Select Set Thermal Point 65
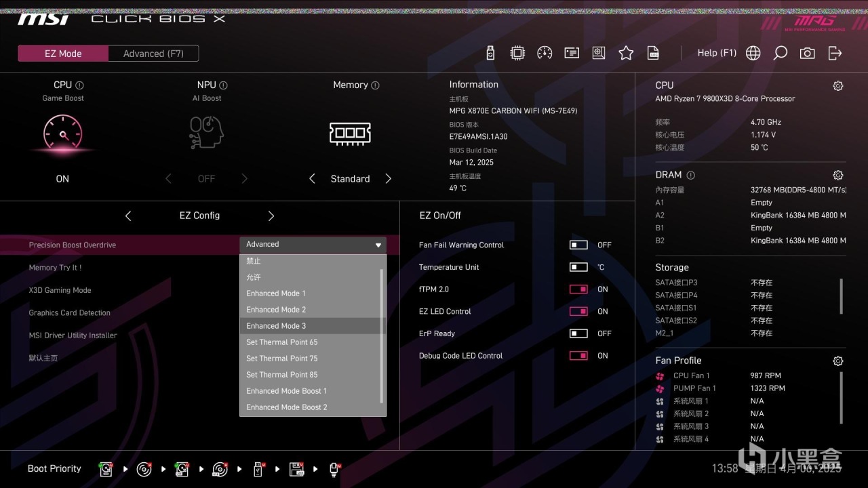868x488 pixels. point(311,342)
